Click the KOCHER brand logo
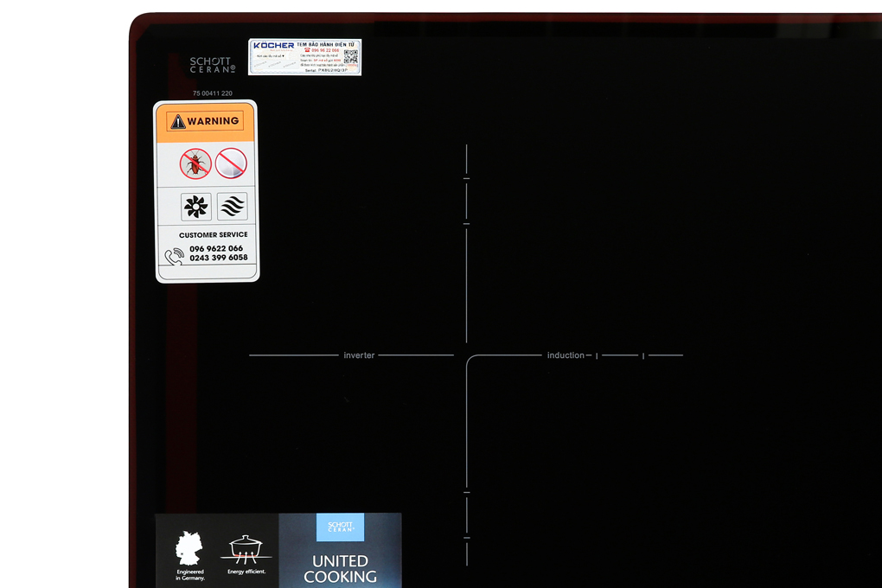This screenshot has width=882, height=588. (273, 46)
